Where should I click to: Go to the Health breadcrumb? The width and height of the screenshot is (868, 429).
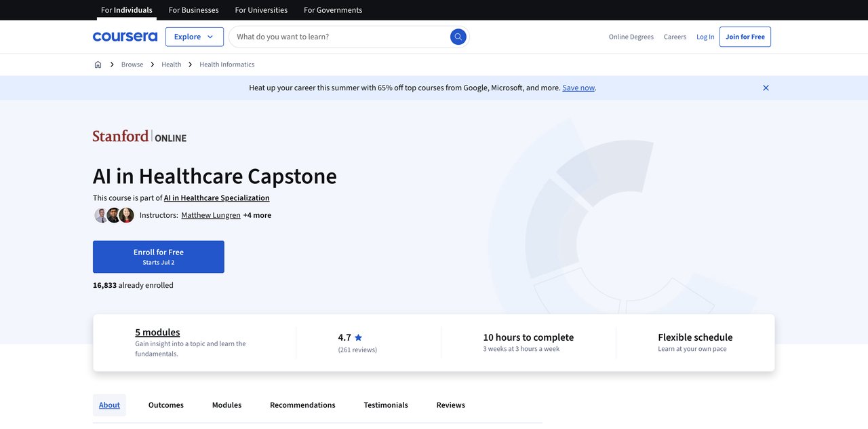pos(172,64)
